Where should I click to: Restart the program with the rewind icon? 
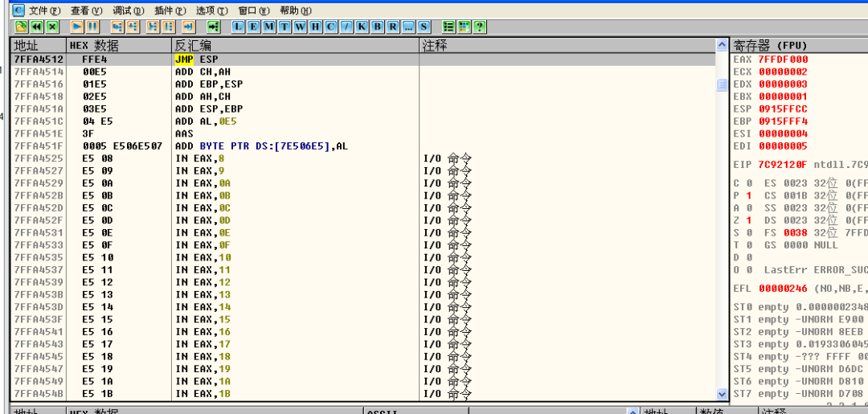pyautogui.click(x=36, y=27)
